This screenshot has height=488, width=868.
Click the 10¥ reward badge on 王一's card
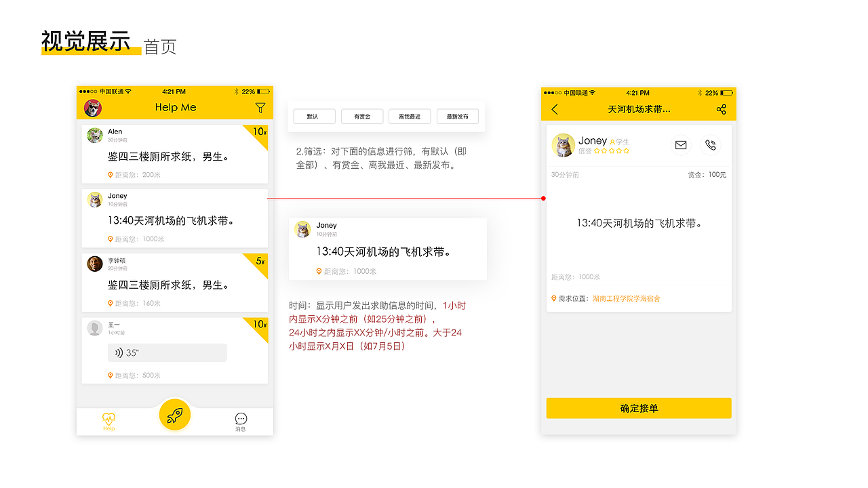click(259, 325)
